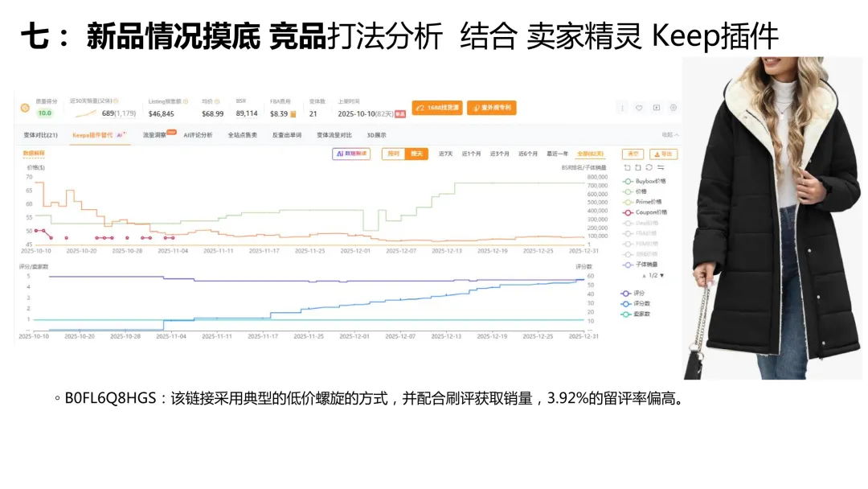This screenshot has height=489, width=868.
Task: Click the BSR value 89,114
Action: click(247, 113)
